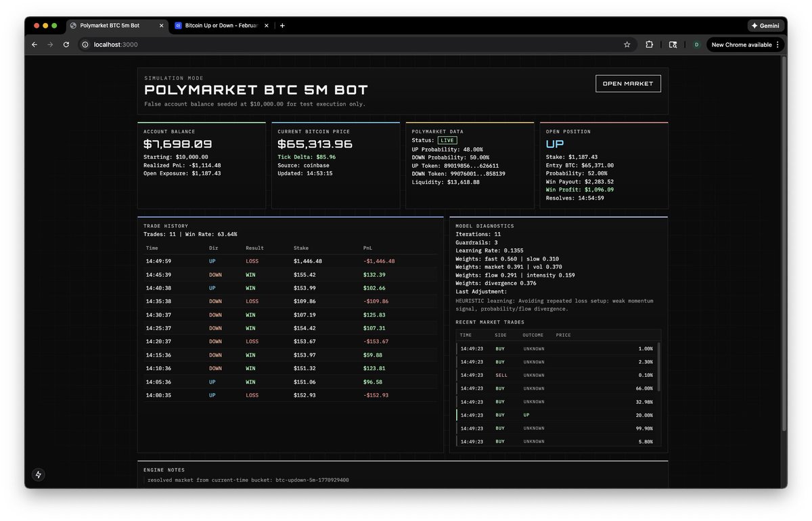
Task: Close the Polymarket BTC 5m Bot tab
Action: [x=161, y=26]
